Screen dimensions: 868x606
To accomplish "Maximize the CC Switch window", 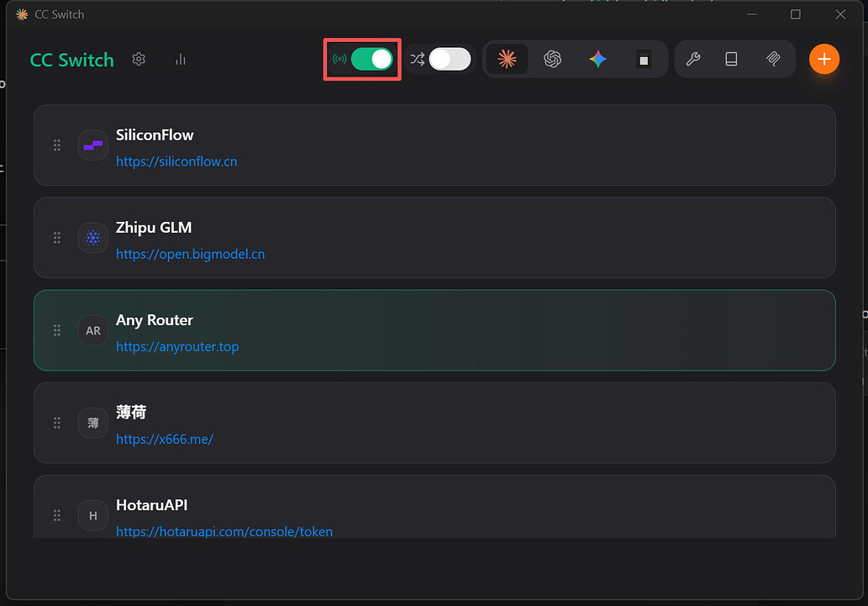I will pos(796,14).
